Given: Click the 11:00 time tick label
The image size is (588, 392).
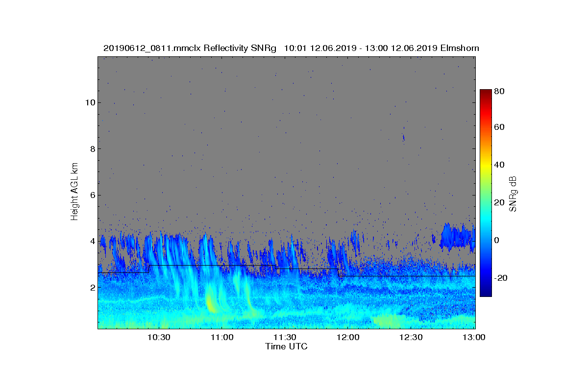Looking at the screenshot, I should pyautogui.click(x=221, y=338).
